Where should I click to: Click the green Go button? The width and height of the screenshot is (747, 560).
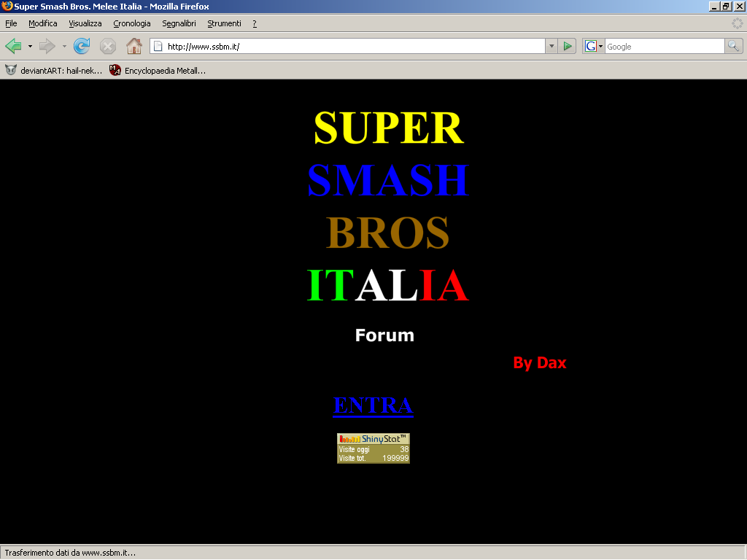(568, 46)
